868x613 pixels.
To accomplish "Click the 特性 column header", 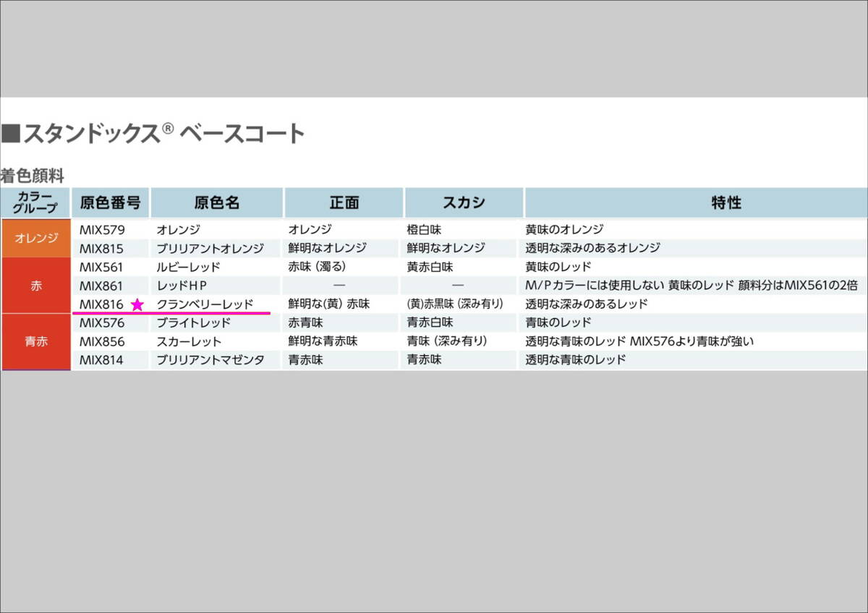I will [x=695, y=202].
